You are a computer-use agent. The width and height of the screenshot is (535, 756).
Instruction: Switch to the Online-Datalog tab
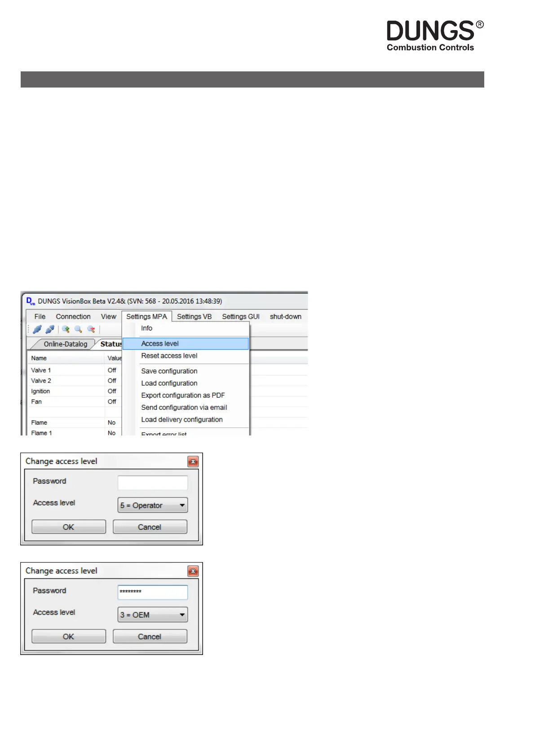tap(66, 344)
